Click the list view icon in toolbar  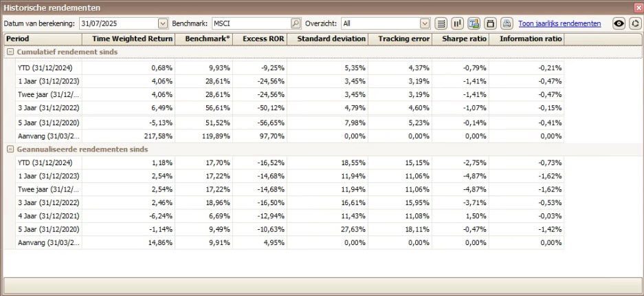(442, 23)
